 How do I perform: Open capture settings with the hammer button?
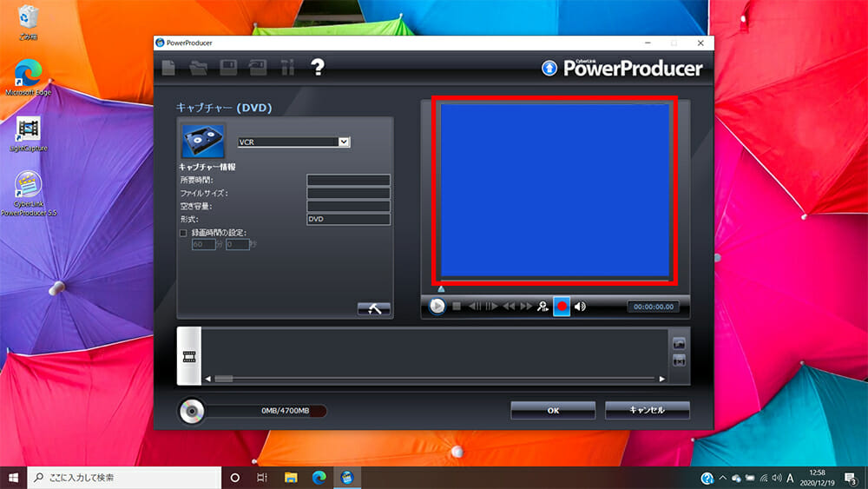coord(373,309)
